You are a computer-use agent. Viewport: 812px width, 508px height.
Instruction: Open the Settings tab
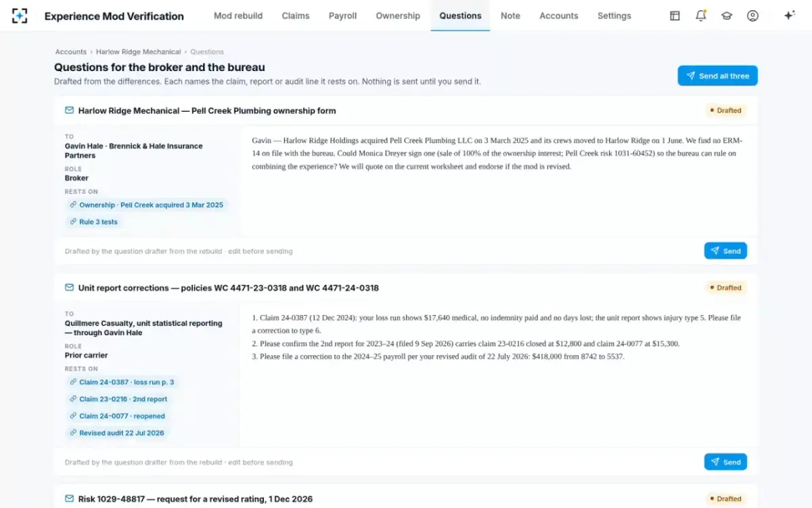click(x=614, y=16)
